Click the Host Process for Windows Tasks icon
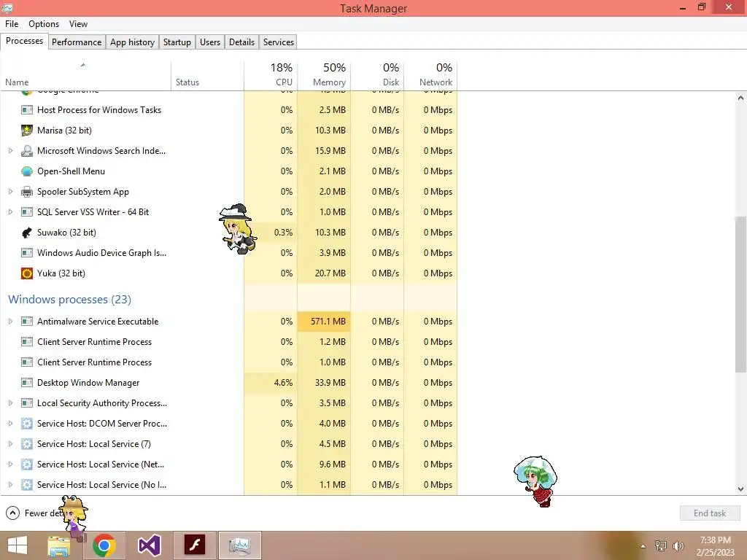747x560 pixels. (x=27, y=110)
